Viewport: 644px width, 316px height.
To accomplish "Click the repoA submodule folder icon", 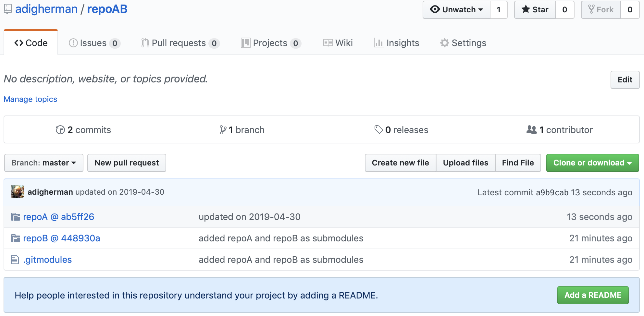I will pos(15,217).
